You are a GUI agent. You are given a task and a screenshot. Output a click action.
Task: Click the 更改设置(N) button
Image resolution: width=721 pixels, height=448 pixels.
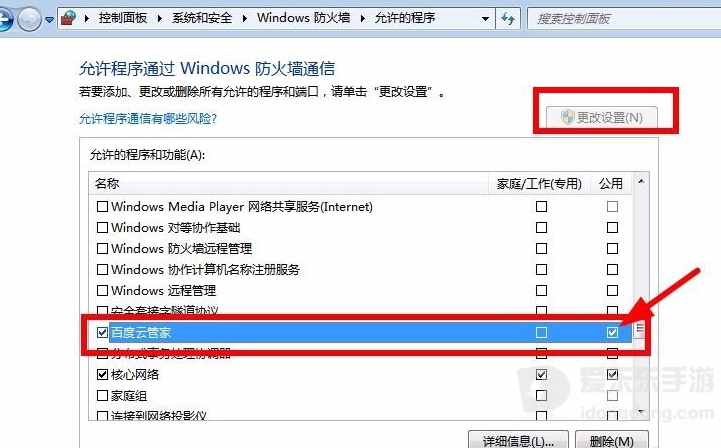click(601, 117)
